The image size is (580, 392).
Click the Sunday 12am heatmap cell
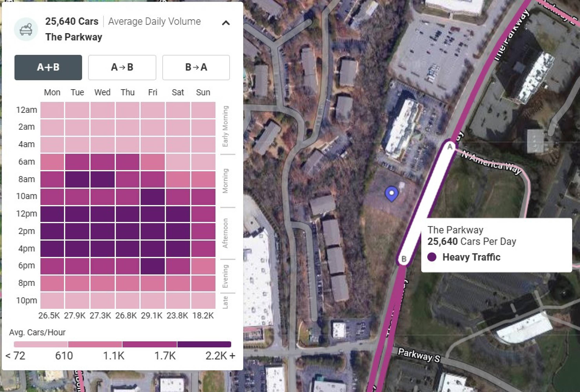tap(203, 110)
